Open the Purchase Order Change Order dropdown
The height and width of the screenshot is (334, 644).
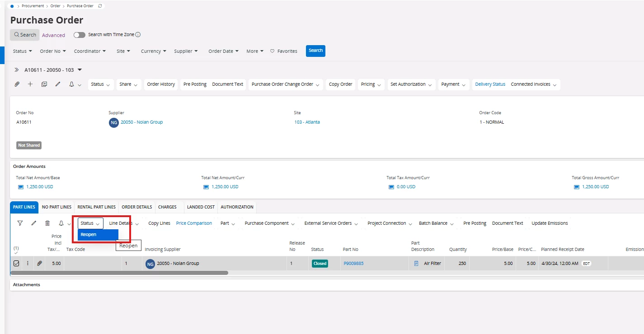(286, 84)
